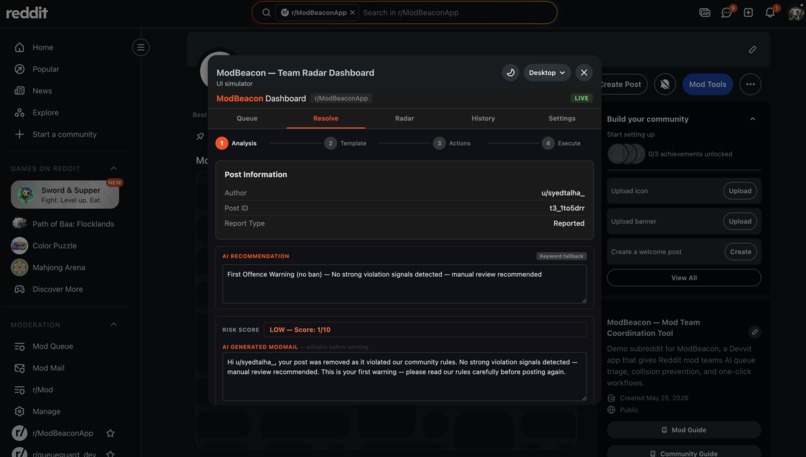The height and width of the screenshot is (457, 806).
Task: Open the Mod Guide button
Action: [x=684, y=430]
